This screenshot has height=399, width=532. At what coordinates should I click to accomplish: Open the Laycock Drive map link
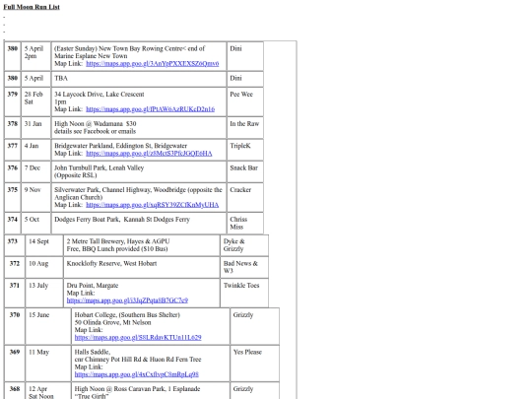point(151,109)
